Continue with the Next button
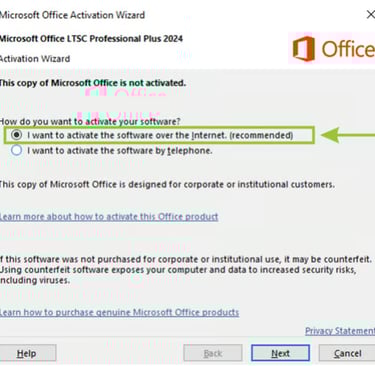This screenshot has height=366, width=375. click(x=280, y=353)
